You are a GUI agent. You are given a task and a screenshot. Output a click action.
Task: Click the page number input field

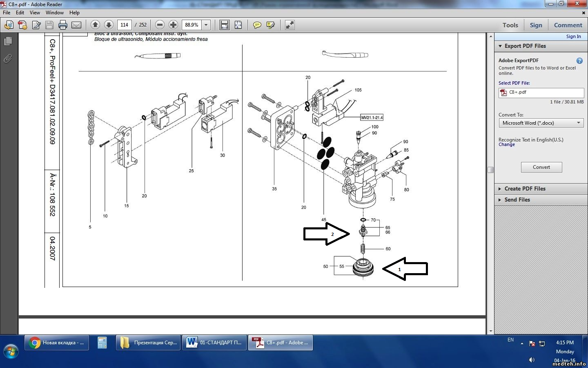coord(125,25)
